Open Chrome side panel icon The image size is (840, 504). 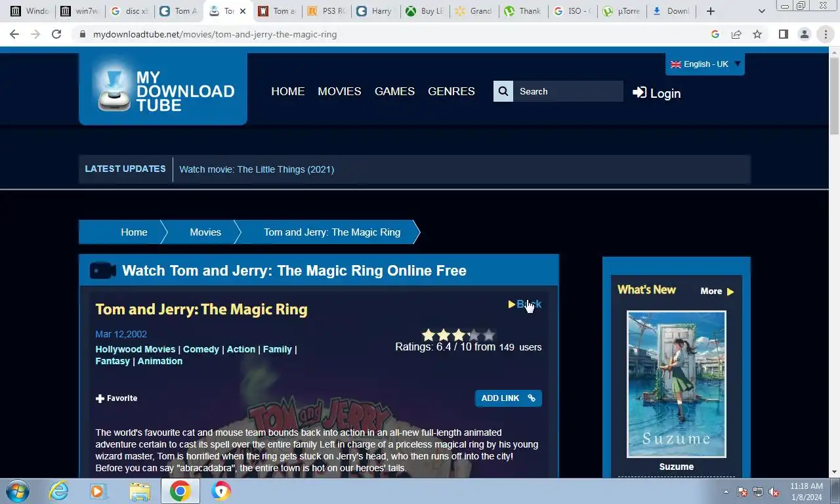coord(783,34)
